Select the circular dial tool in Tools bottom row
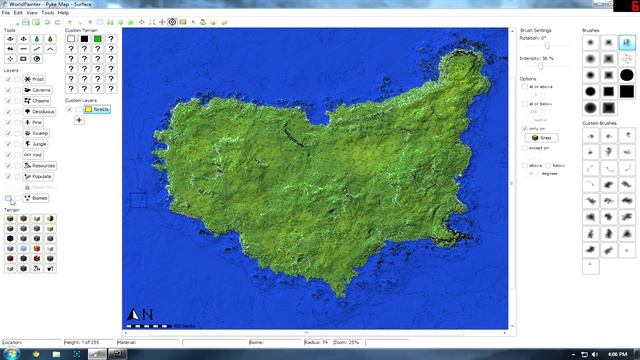The image size is (640, 360). (x=37, y=59)
